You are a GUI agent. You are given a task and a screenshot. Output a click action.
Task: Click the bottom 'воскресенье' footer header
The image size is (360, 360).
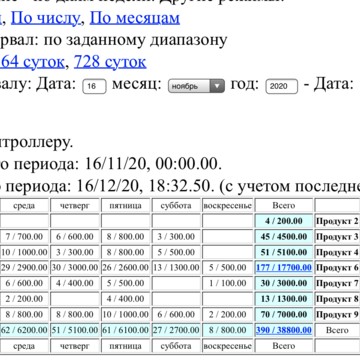pos(228,346)
